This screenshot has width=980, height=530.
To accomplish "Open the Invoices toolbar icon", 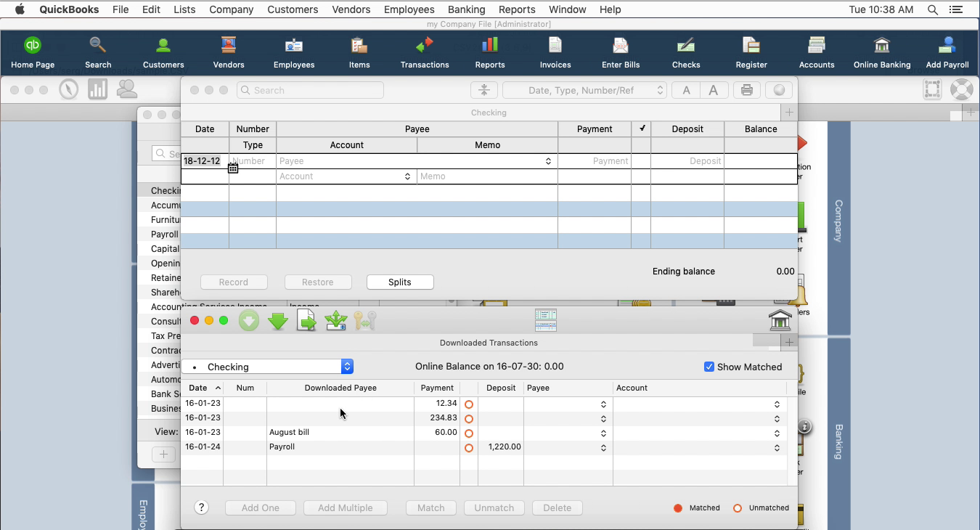I will (x=555, y=52).
